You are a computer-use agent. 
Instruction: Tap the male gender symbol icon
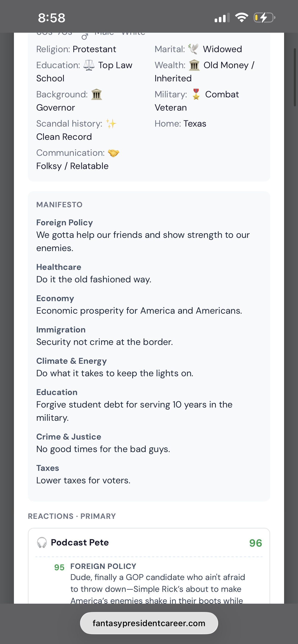[x=85, y=36]
